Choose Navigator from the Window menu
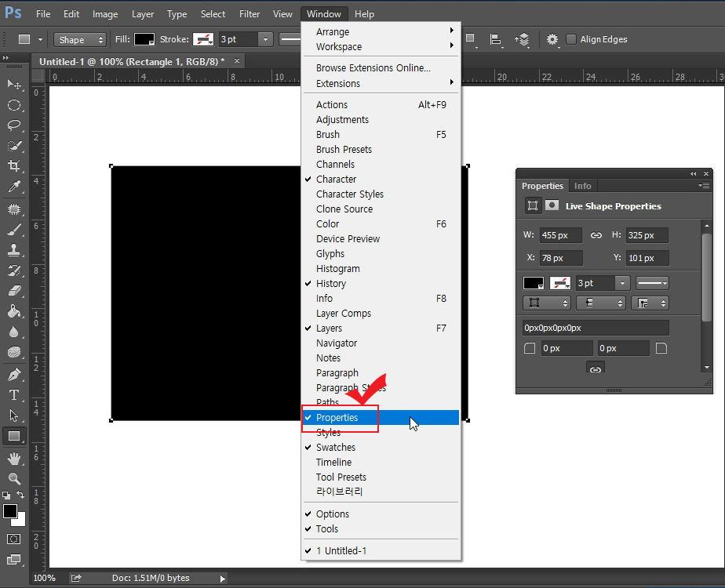Screen dimensions: 725x588 coord(381,343)
